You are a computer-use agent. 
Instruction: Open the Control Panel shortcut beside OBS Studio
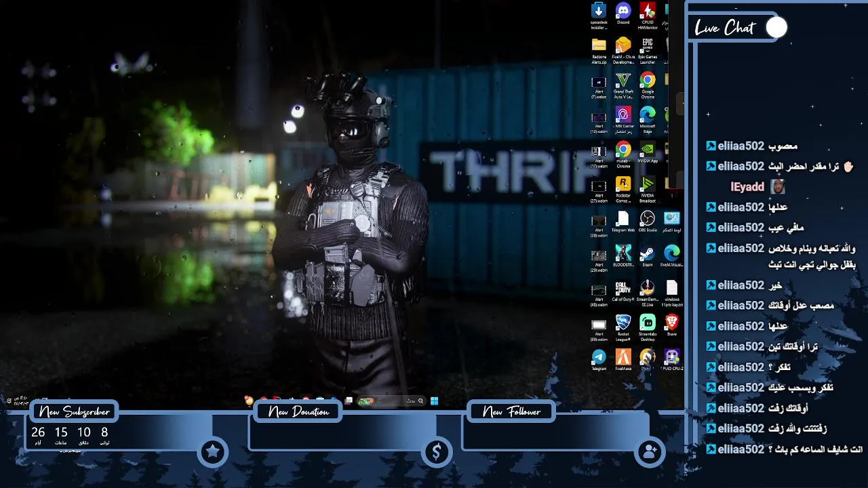[672, 223]
